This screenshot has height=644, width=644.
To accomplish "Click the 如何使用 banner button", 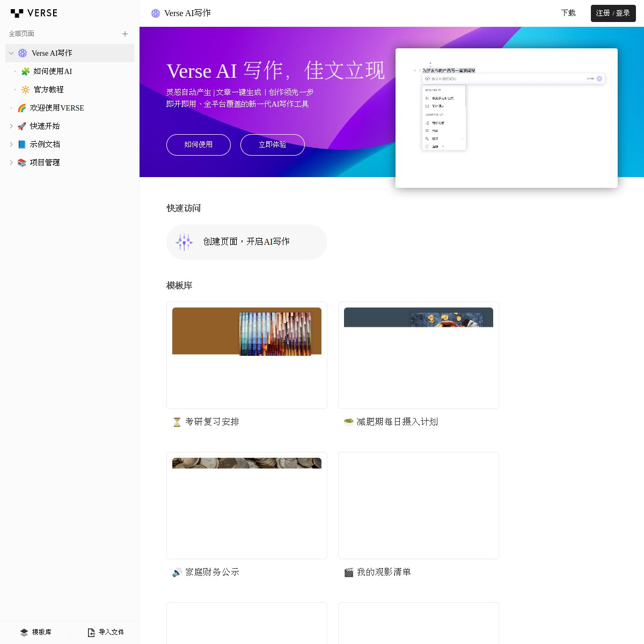I will 199,145.
